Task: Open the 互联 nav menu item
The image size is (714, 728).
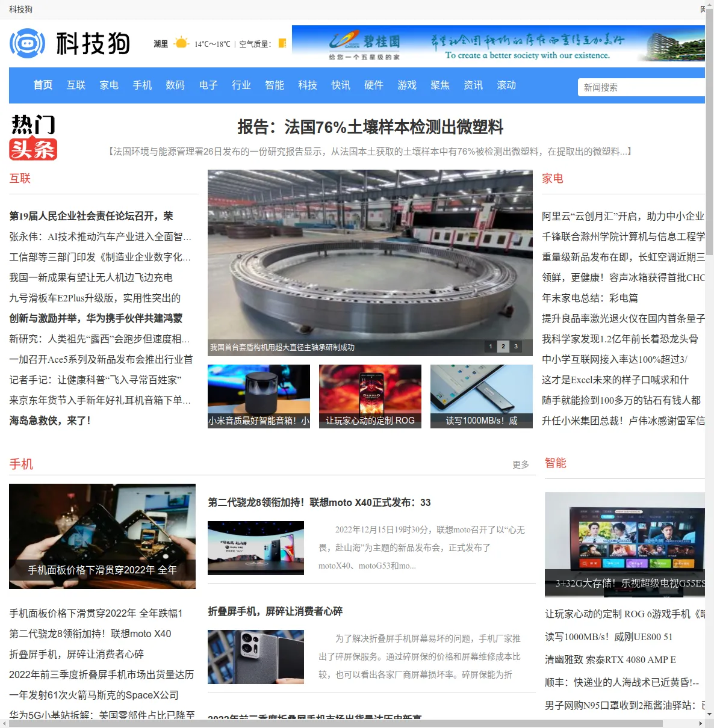Action: pos(76,85)
